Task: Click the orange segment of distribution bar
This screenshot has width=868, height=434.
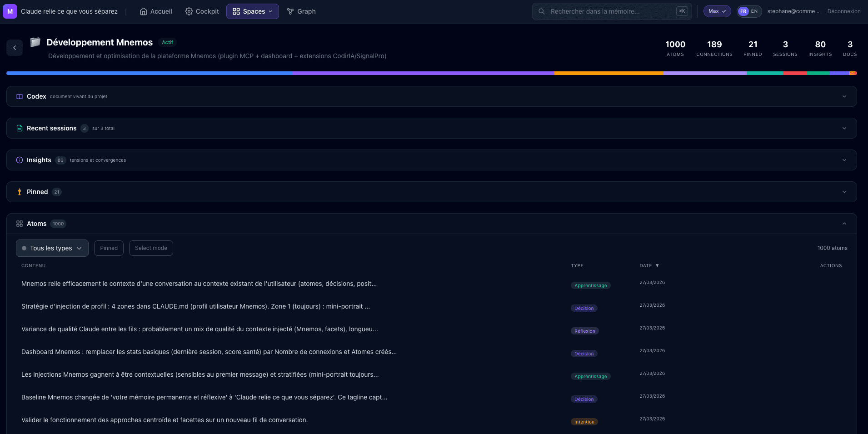Action: pyautogui.click(x=608, y=73)
